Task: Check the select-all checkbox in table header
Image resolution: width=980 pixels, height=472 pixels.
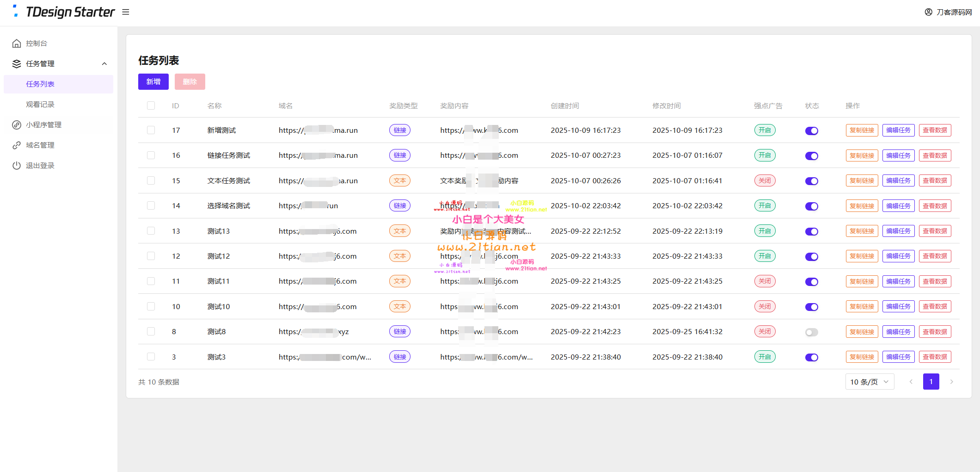Action: tap(151, 106)
